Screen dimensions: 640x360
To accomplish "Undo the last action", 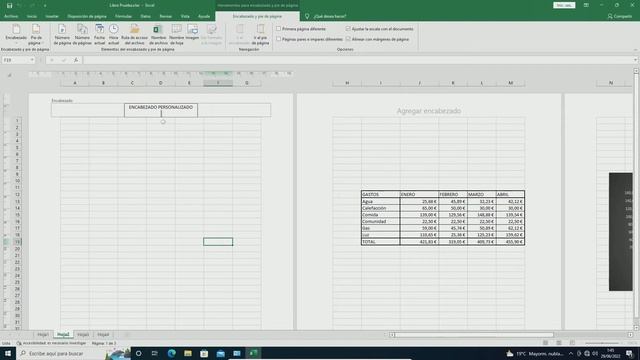I will (20, 5).
